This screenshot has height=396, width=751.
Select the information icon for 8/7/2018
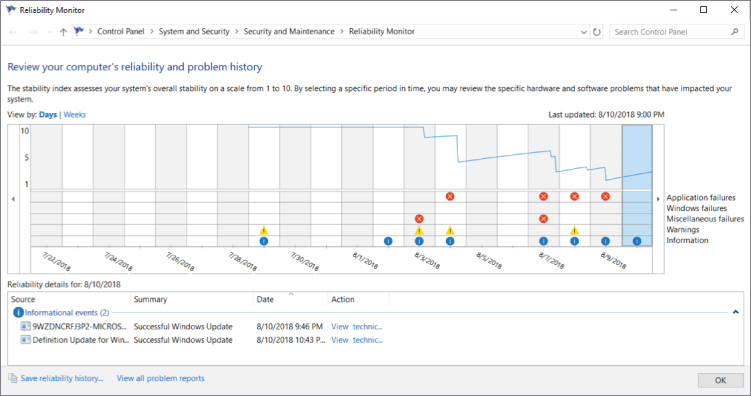[x=543, y=241]
